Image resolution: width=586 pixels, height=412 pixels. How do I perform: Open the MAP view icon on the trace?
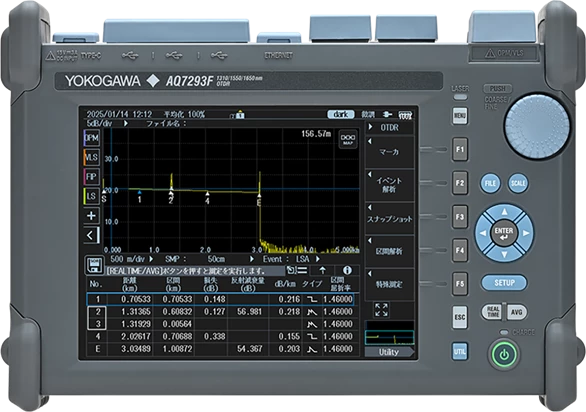pos(348,140)
